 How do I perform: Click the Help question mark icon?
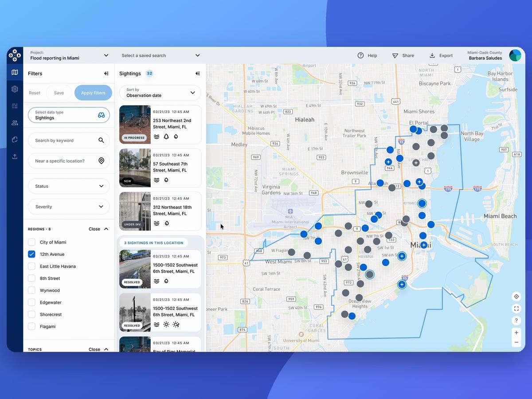pos(360,55)
